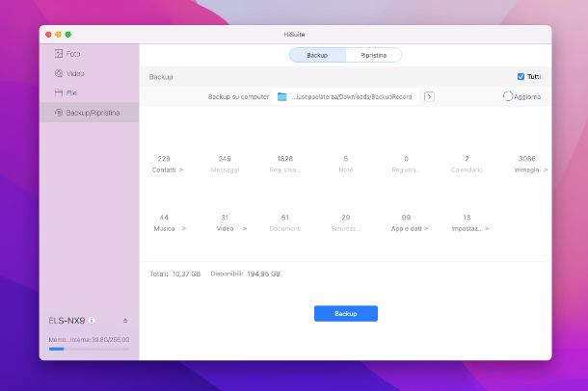Uncheck the Tutti checkbox

(x=521, y=76)
